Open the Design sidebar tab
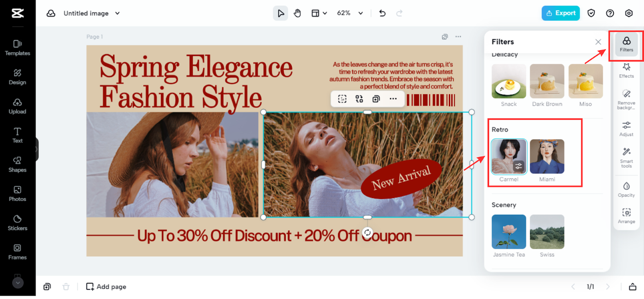The width and height of the screenshot is (644, 299). click(18, 77)
